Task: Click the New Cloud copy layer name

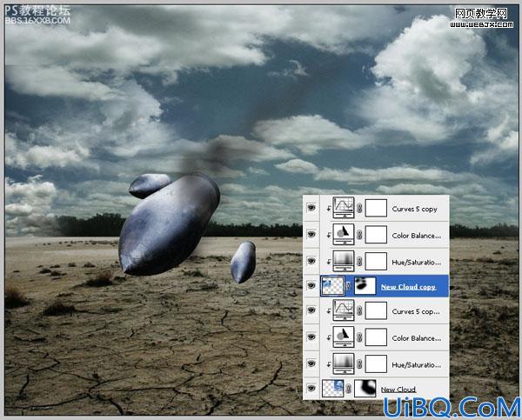Action: [408, 287]
